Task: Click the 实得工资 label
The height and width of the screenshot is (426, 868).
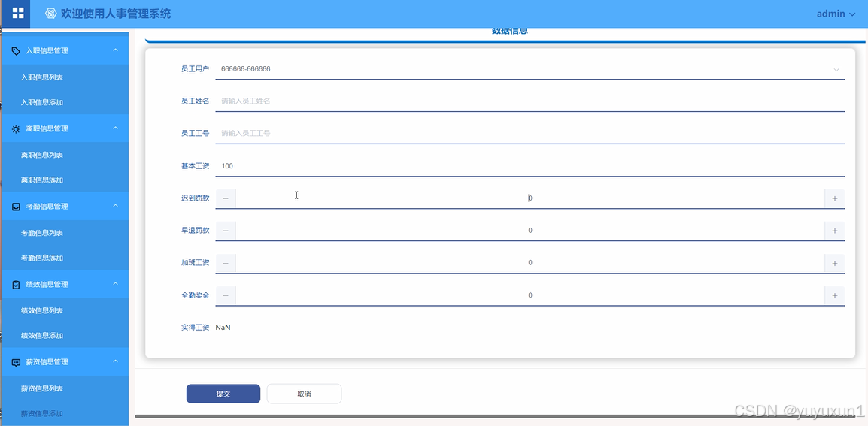Action: (195, 328)
